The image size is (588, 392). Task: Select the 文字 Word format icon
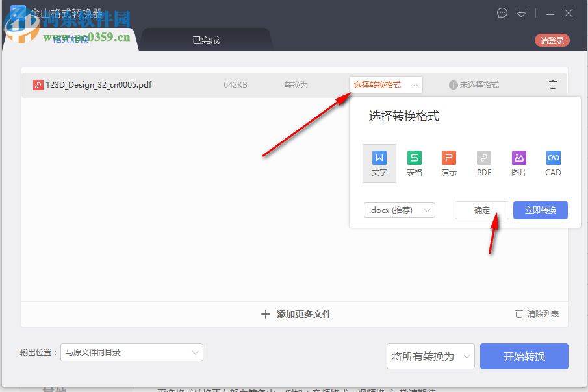point(379,164)
